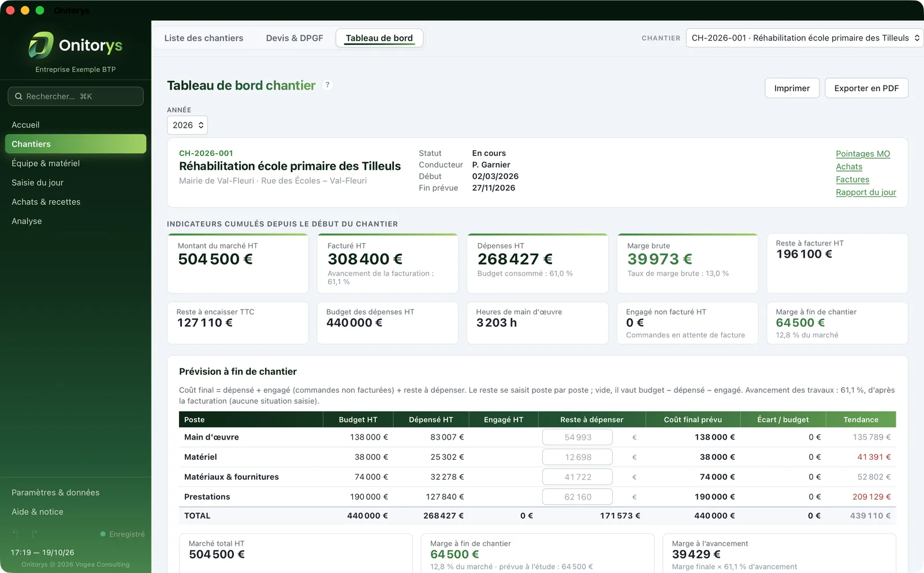Click the CH-2026-001 project code
This screenshot has height=573, width=924.
[x=206, y=154]
